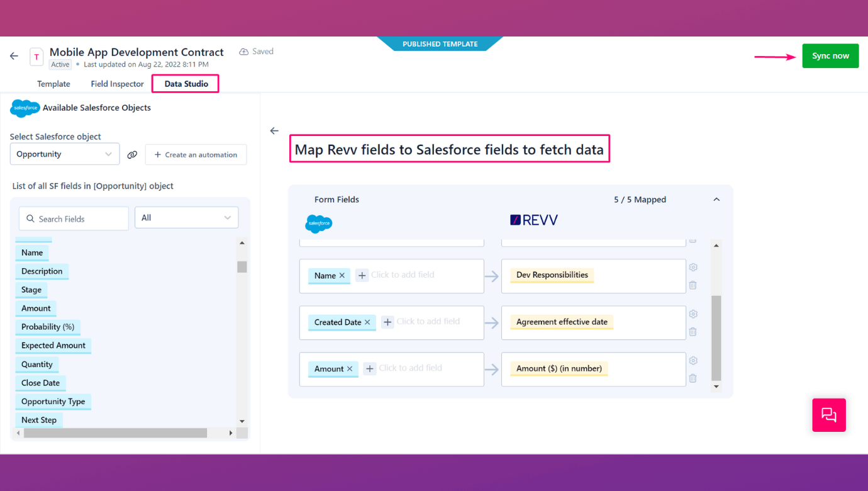Select the Probability (%) field tag

click(48, 327)
